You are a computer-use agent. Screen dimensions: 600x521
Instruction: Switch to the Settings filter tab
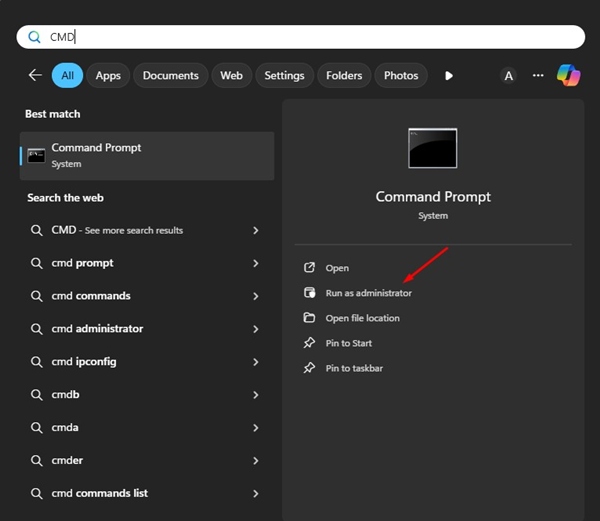click(x=284, y=75)
